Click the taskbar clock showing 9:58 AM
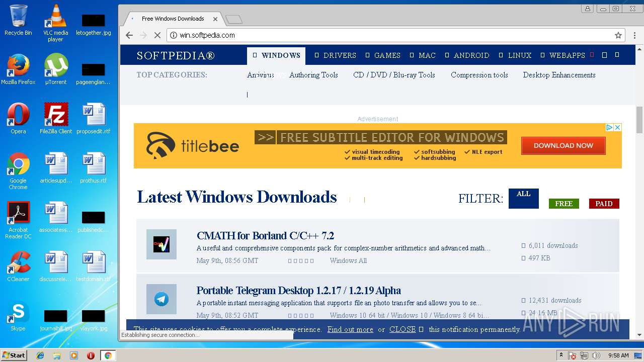644x362 pixels. coord(618,355)
